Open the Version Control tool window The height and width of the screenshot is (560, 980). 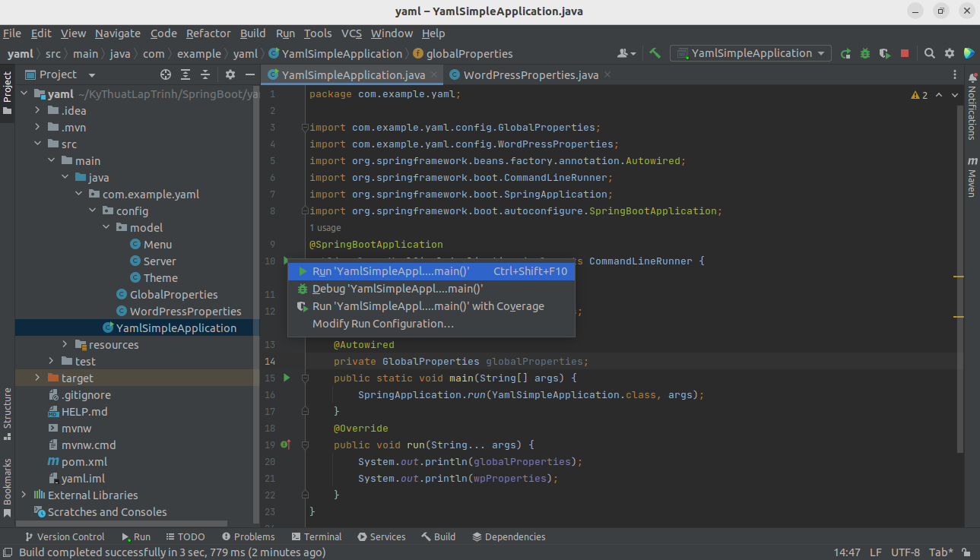tap(64, 536)
